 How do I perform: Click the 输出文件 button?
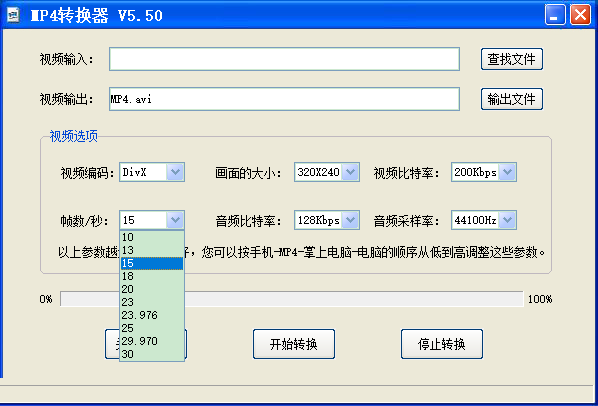511,99
